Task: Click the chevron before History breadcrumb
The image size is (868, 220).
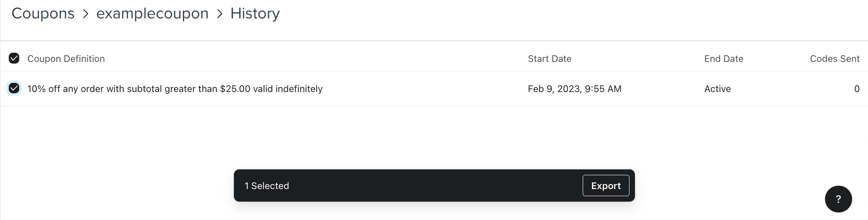Action: [x=220, y=14]
